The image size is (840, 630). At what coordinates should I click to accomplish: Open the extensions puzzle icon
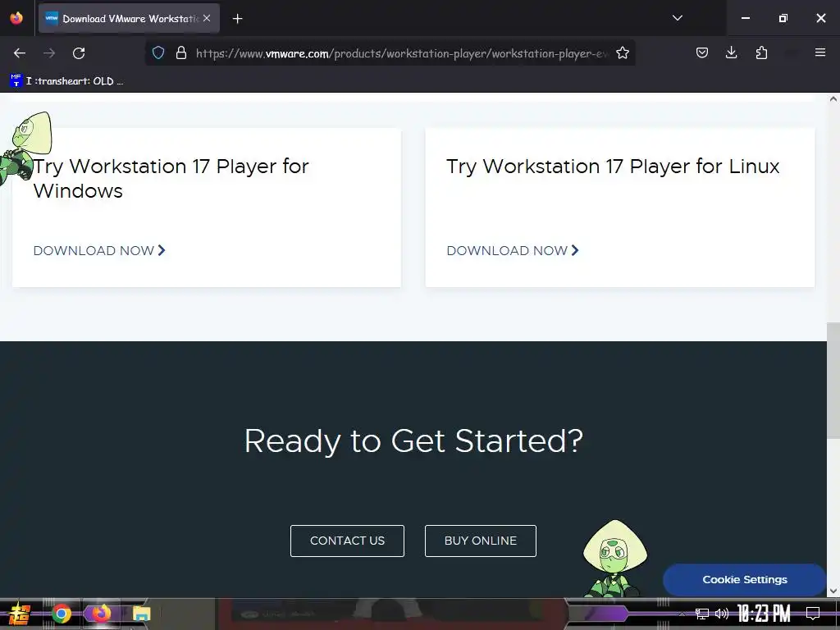point(761,52)
